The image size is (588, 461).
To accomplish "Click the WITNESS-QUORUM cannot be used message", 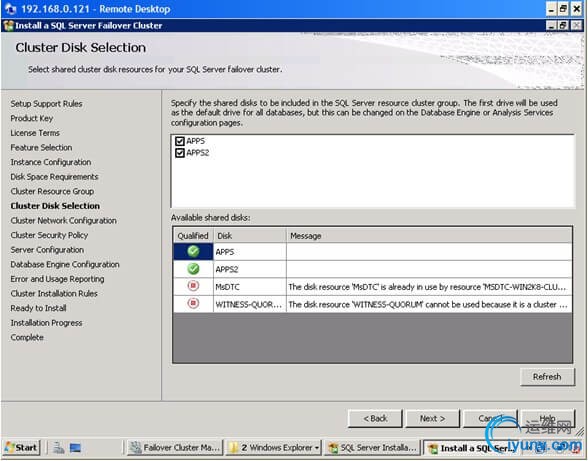I will (429, 304).
